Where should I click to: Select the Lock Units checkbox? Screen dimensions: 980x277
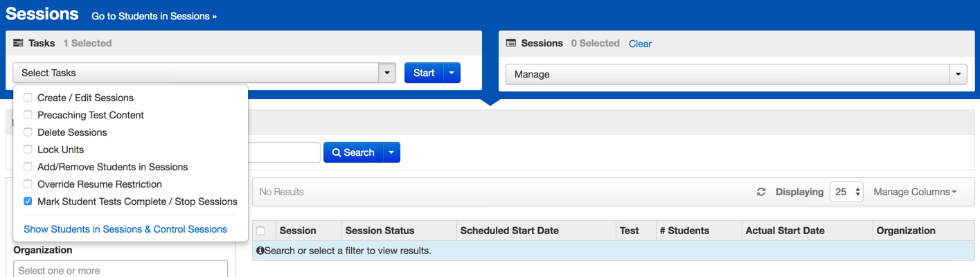(28, 150)
